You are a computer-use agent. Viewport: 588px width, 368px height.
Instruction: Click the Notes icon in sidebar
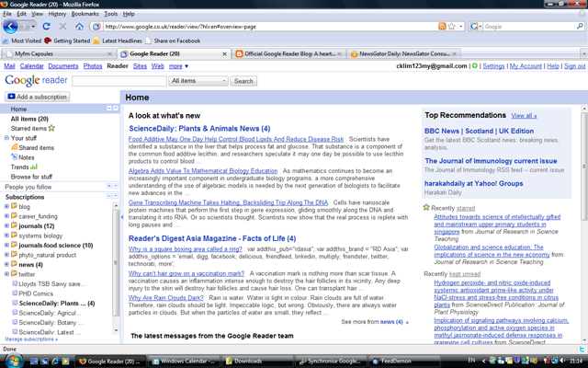(15, 157)
